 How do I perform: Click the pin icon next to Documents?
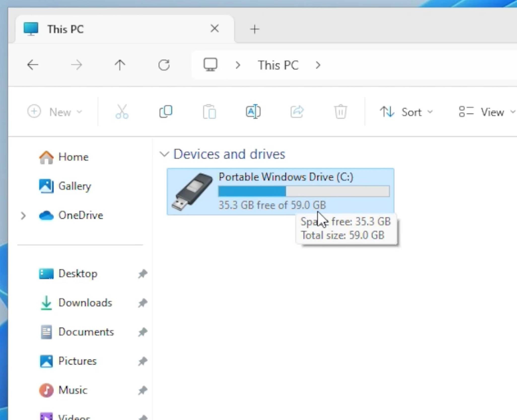click(143, 332)
